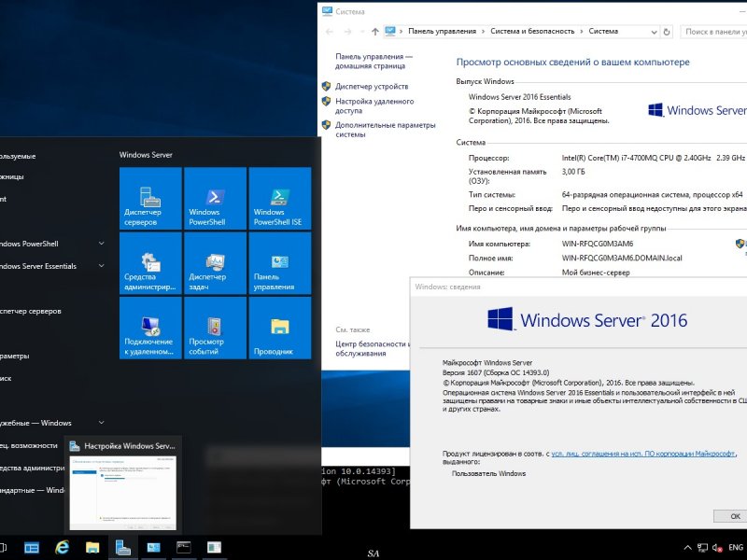Select the Server Essentials setup taskbar icon
Viewport: 747px width, 560px height.
click(123, 548)
